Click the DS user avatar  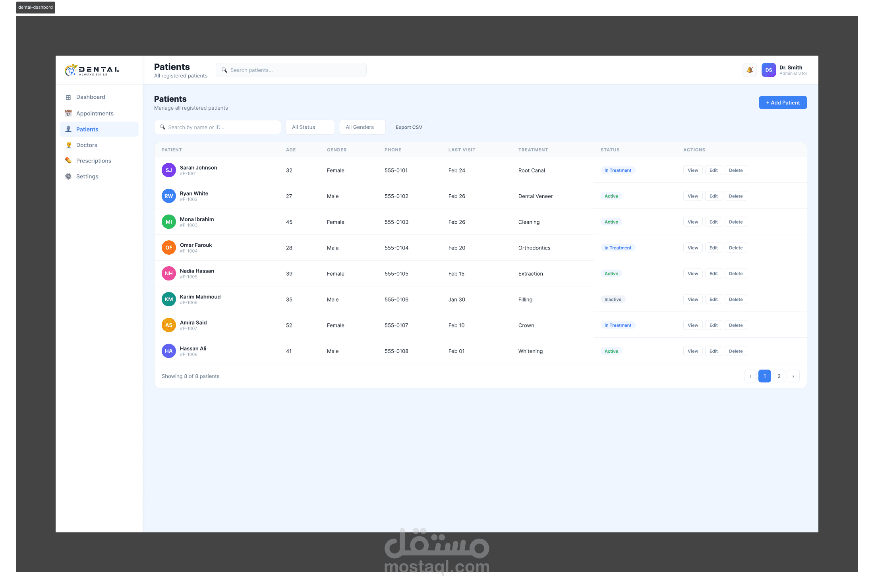coord(768,70)
